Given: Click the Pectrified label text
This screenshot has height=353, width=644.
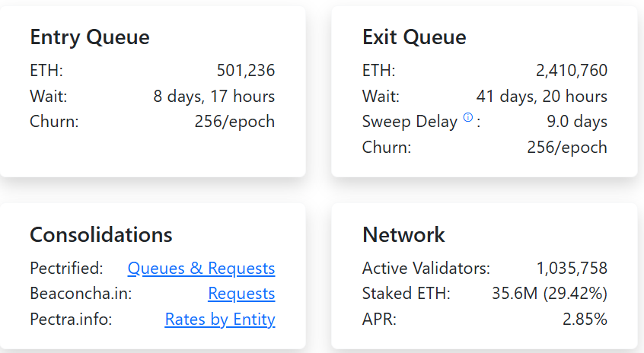Looking at the screenshot, I should [66, 269].
